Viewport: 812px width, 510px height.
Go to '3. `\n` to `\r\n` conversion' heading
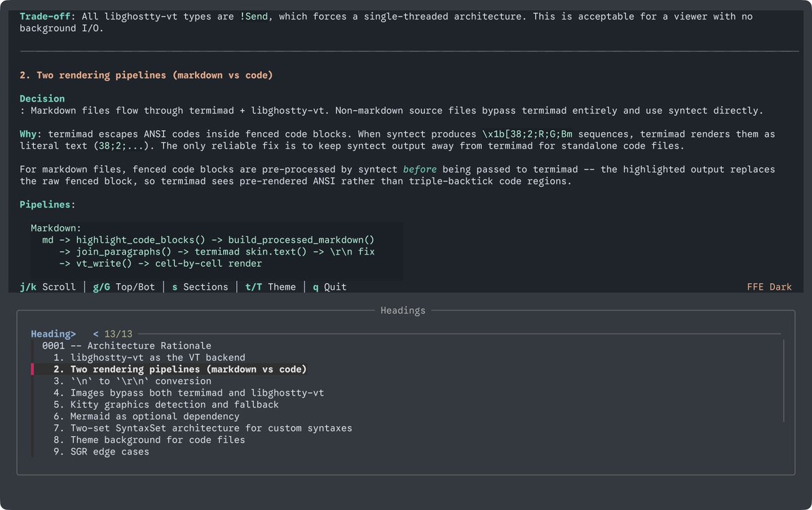pos(132,381)
